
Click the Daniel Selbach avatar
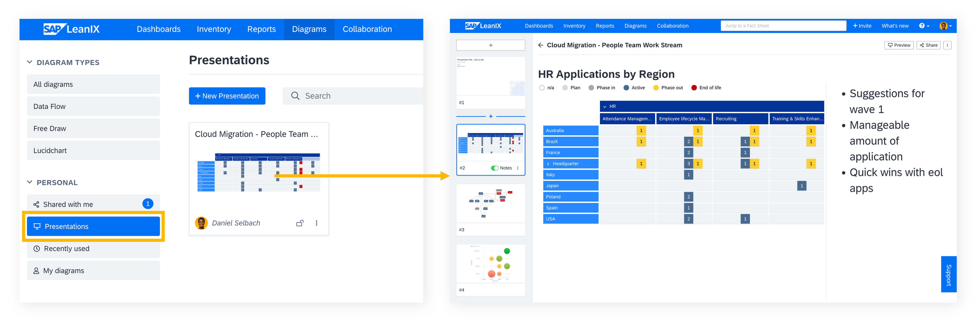click(x=201, y=223)
